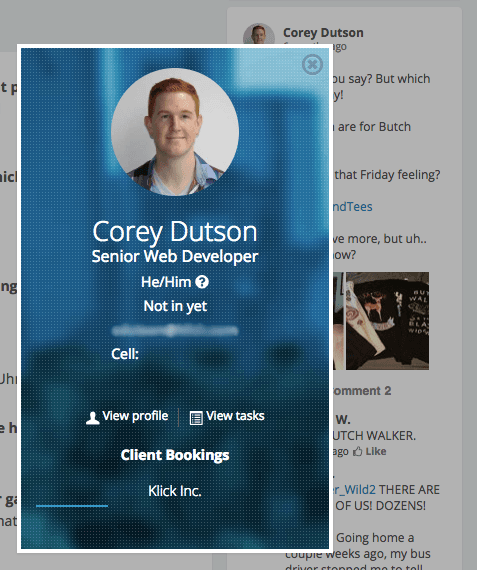Click the Like link under the comment
Image resolution: width=477 pixels, height=570 pixels.
(x=376, y=451)
